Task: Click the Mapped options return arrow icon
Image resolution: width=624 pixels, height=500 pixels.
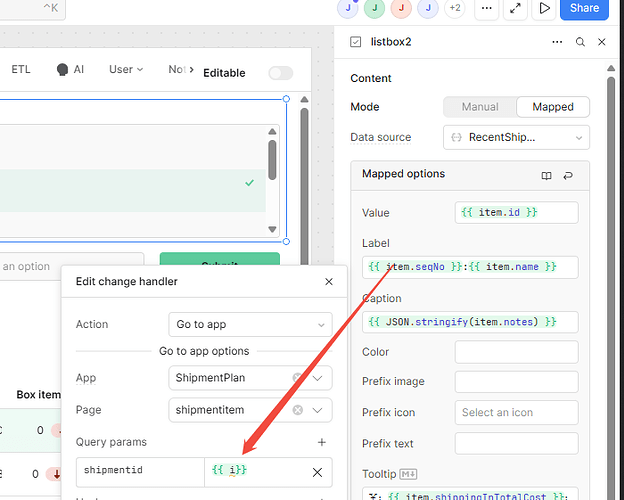Action: (568, 176)
